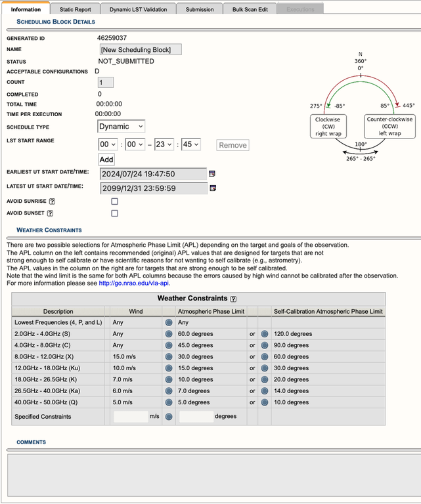Show help for Avoid Sunset
This screenshot has width=421, height=504.
tap(50, 213)
